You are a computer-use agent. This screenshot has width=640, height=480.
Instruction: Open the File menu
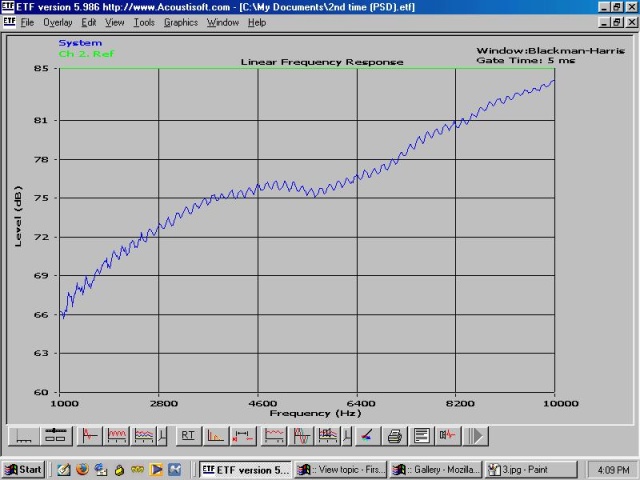point(27,22)
